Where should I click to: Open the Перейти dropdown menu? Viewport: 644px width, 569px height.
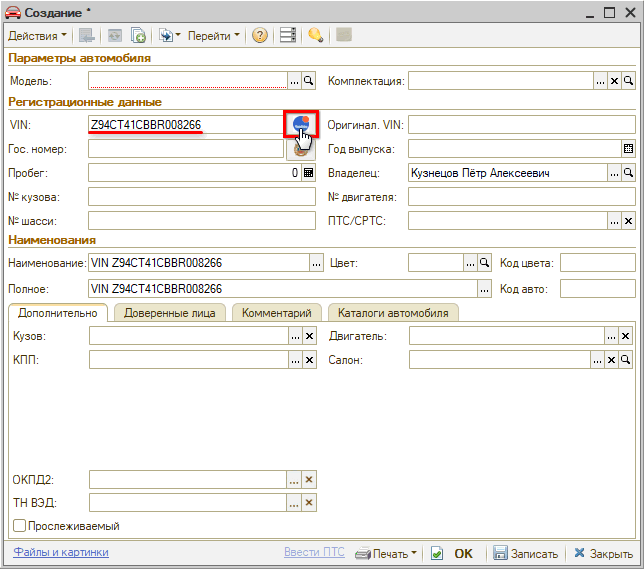pyautogui.click(x=214, y=35)
